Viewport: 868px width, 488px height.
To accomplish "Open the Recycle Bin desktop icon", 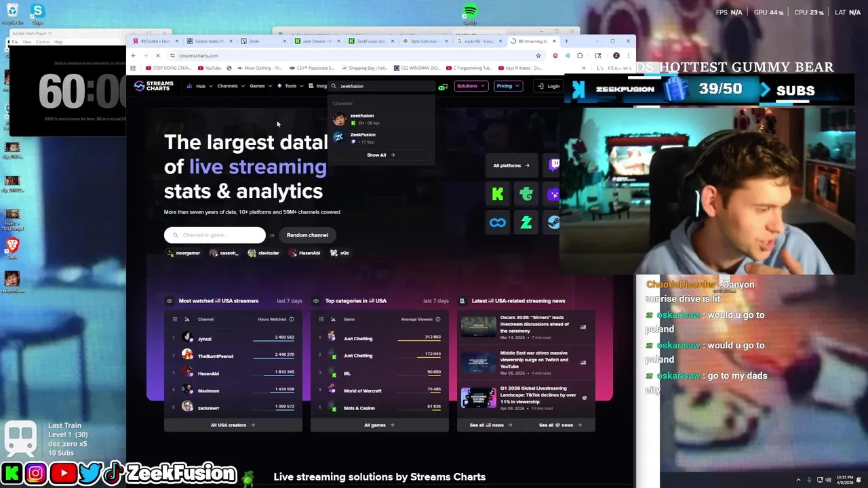I will point(12,14).
